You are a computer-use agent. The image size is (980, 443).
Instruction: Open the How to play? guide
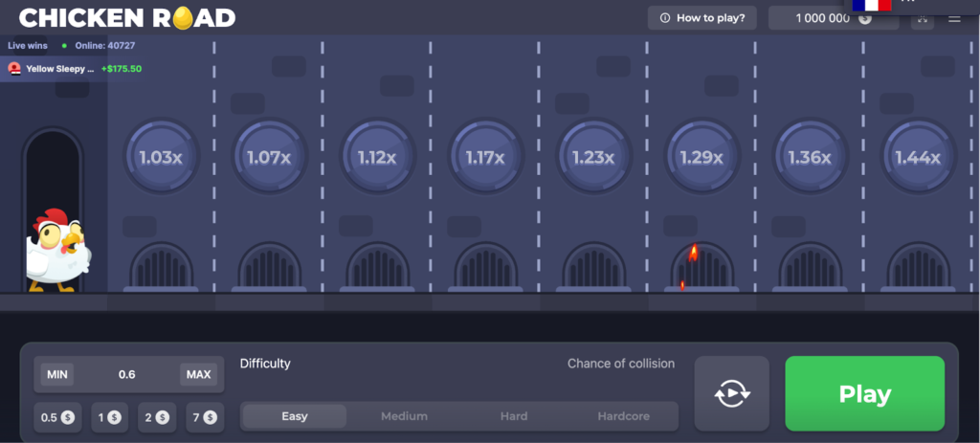click(703, 18)
